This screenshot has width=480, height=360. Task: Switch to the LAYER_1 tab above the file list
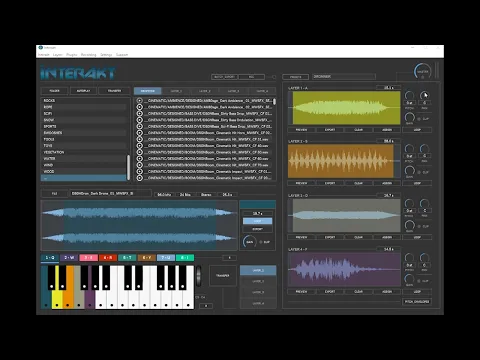(x=176, y=91)
